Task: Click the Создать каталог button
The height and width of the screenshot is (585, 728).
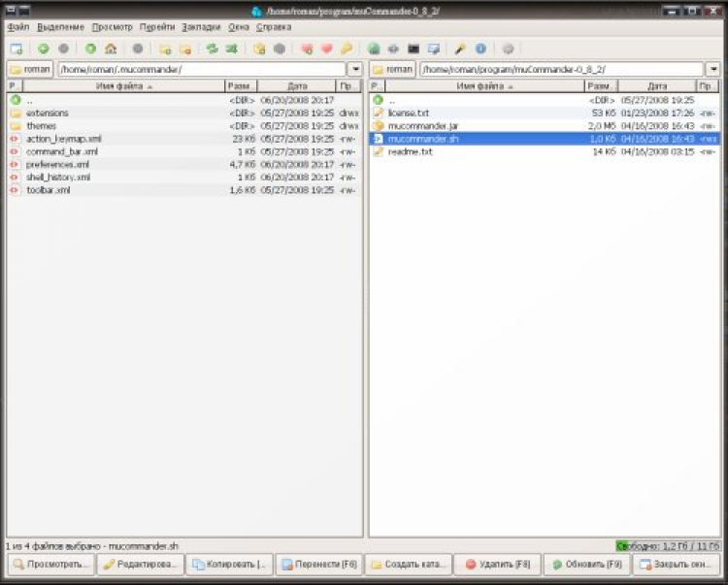Action: click(x=409, y=564)
